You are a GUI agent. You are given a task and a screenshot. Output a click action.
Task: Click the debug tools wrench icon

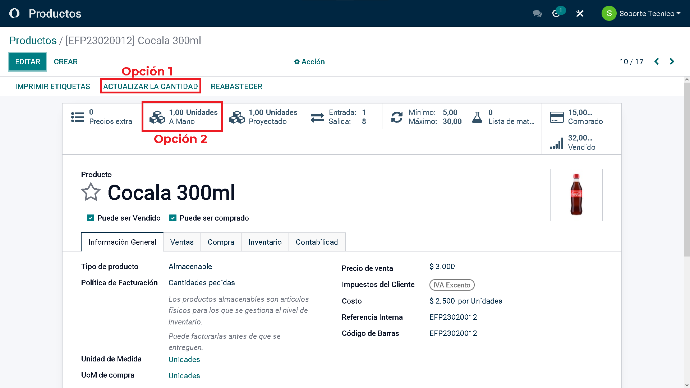coord(580,14)
